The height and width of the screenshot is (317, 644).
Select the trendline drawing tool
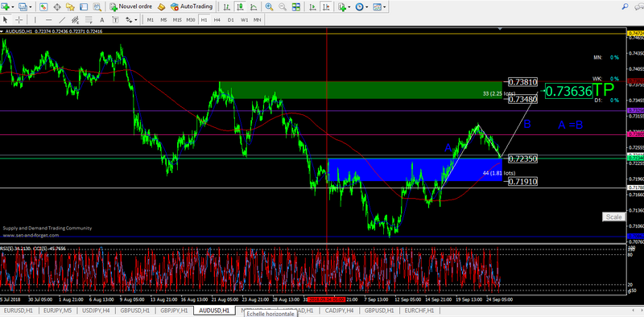coord(62,19)
